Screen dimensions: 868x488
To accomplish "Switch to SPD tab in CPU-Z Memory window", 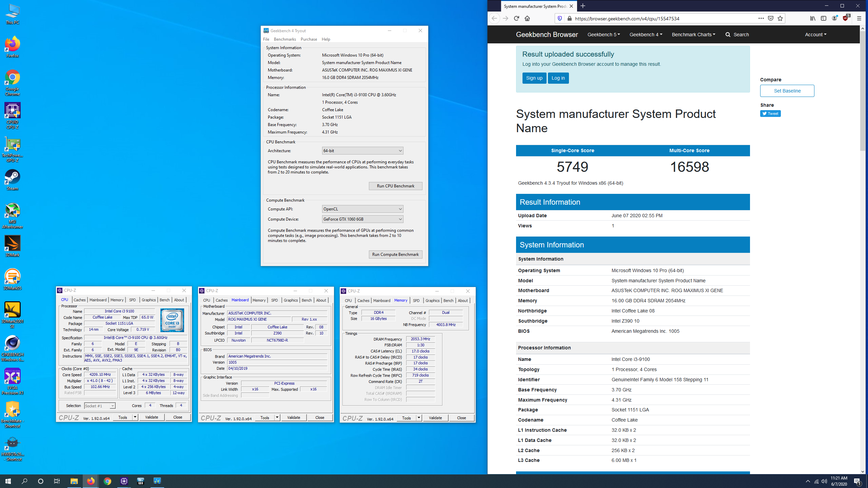I will 416,301.
